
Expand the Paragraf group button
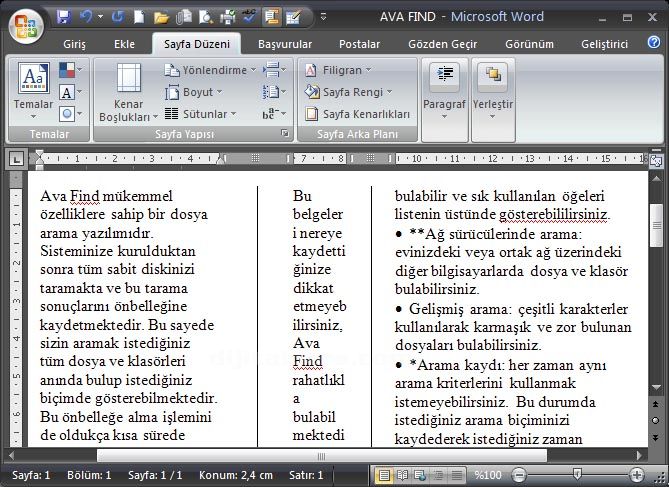coord(444,99)
